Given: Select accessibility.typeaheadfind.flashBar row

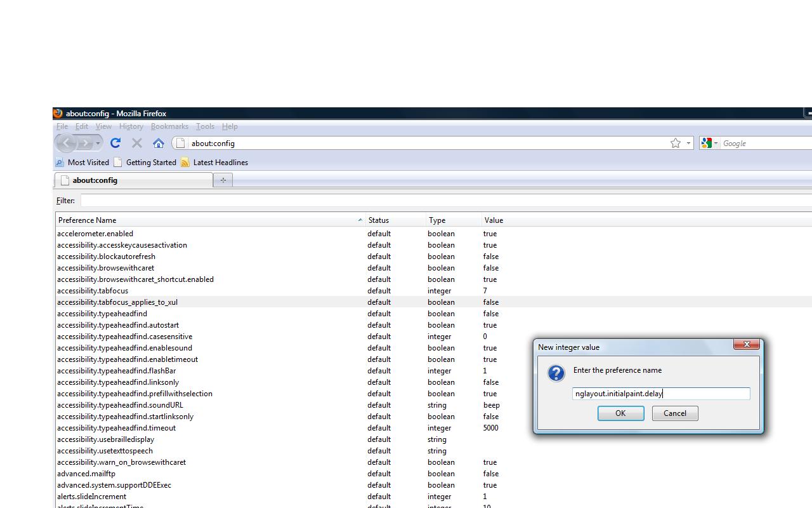Looking at the screenshot, I should pyautogui.click(x=433, y=371).
